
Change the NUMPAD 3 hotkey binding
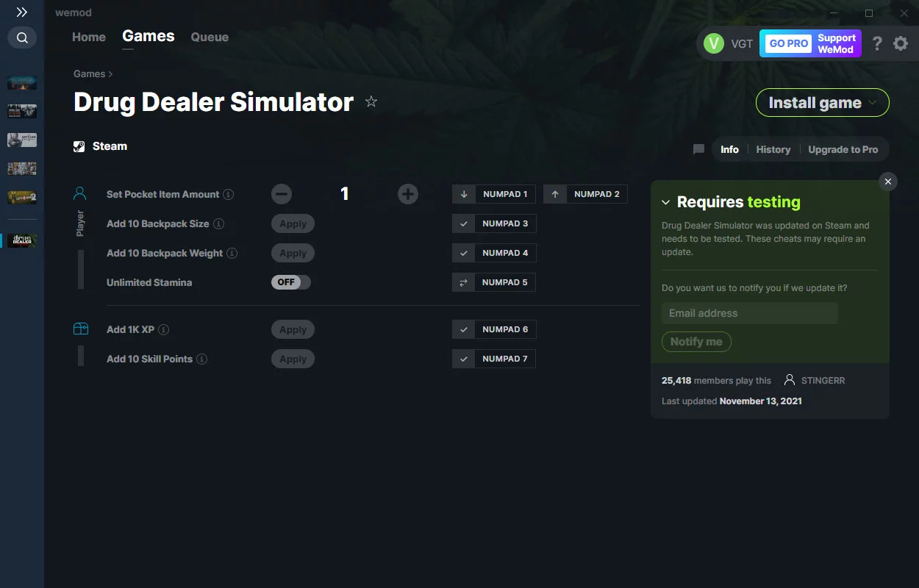(x=494, y=223)
